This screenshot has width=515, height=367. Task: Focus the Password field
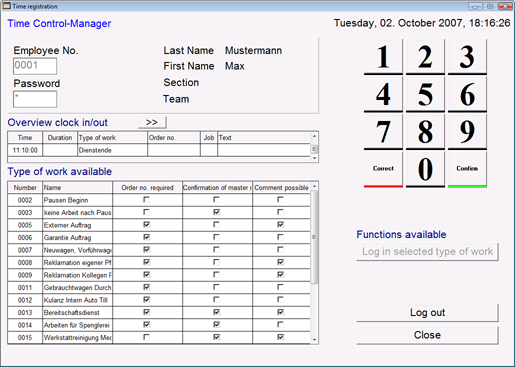[35, 99]
